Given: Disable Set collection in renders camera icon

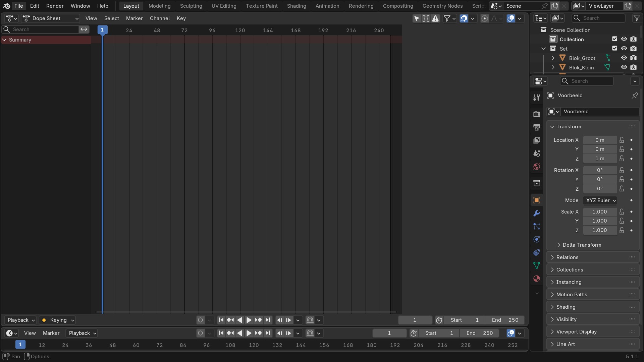Looking at the screenshot, I should [633, 49].
